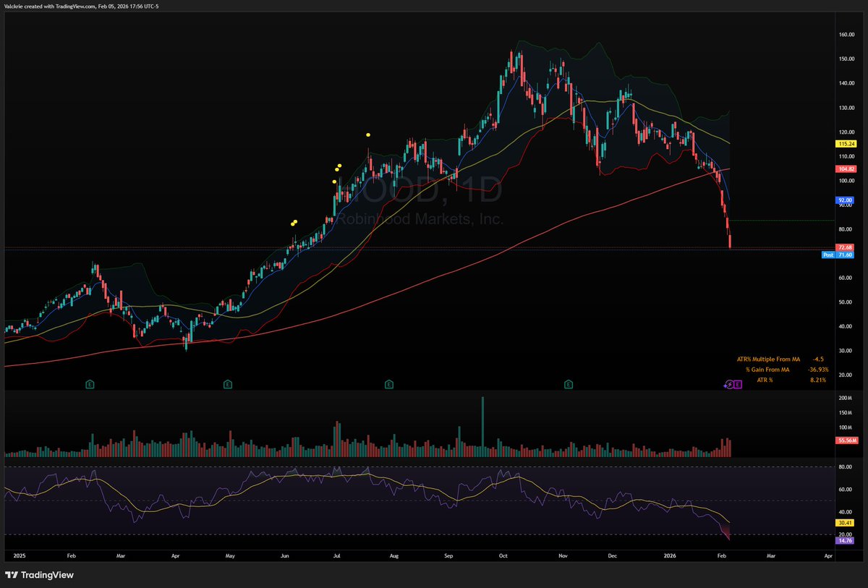Screen dimensions: 868x588
Task: Click the Oct label on the time axis
Action: point(503,556)
